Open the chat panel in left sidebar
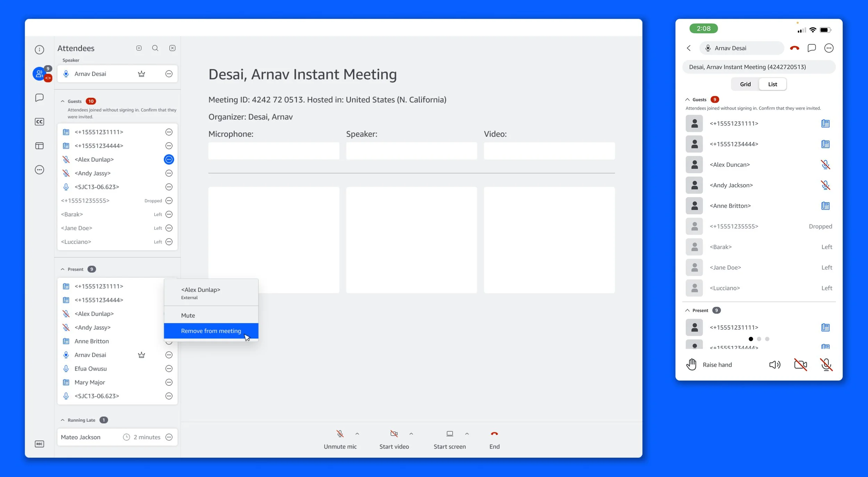 [x=39, y=97]
